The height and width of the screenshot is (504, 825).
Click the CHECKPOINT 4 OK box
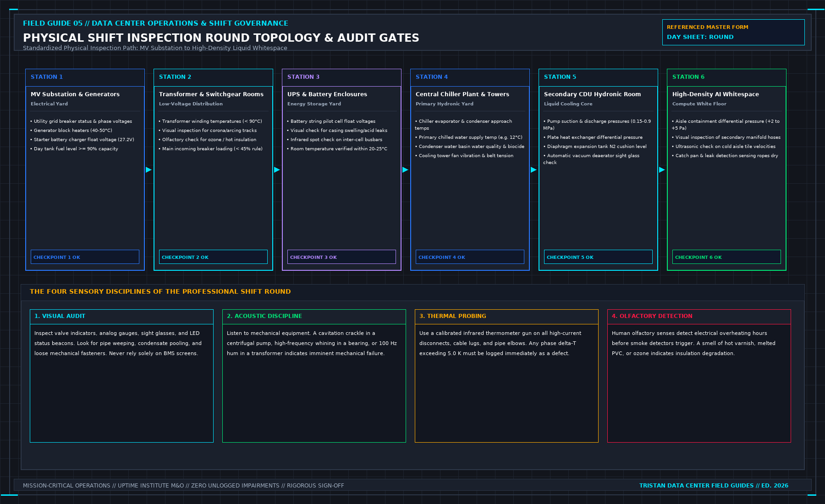pos(470,257)
